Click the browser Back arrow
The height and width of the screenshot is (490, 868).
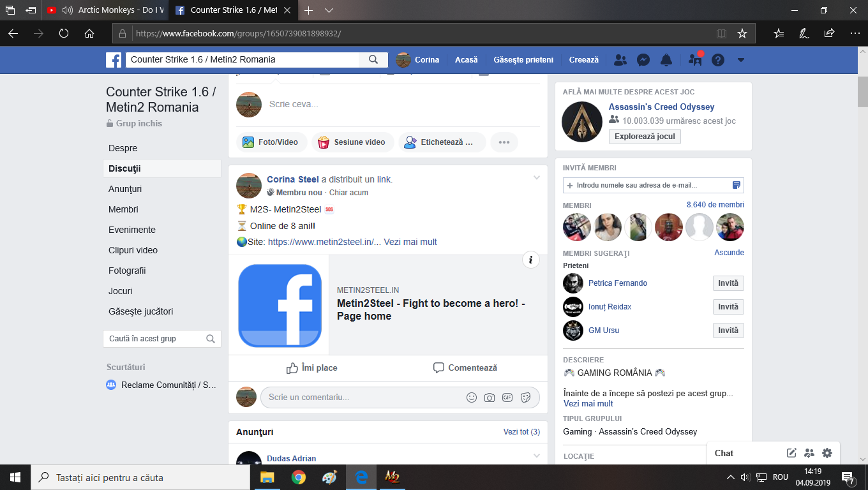(13, 34)
